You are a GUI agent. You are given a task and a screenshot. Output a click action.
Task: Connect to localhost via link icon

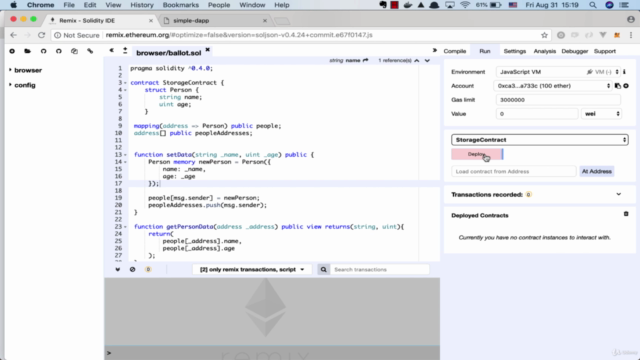pos(90,51)
